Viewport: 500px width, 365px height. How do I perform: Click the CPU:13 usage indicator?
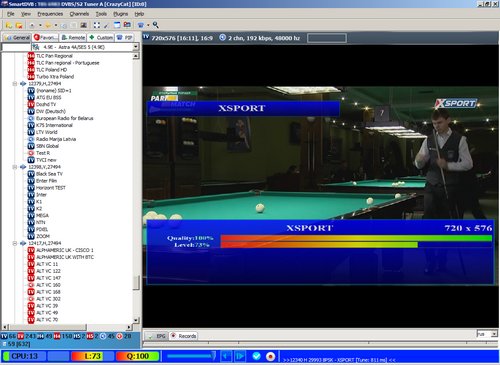[x=24, y=356]
